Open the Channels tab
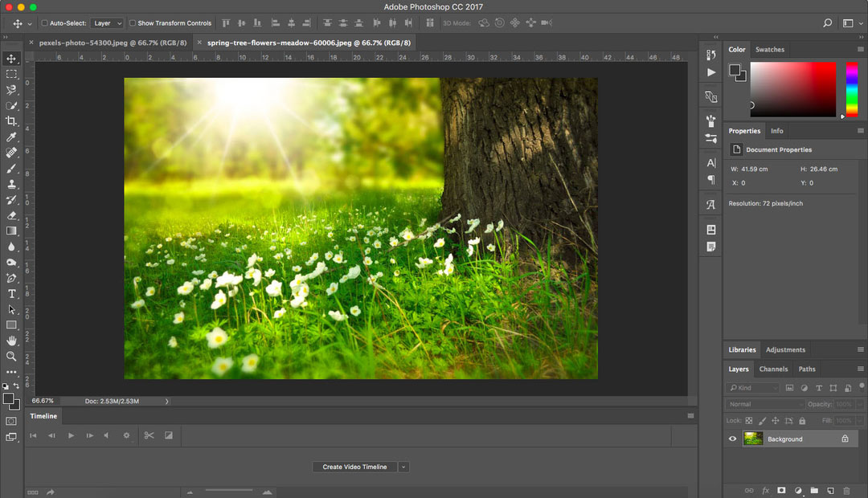868x498 pixels. [773, 369]
